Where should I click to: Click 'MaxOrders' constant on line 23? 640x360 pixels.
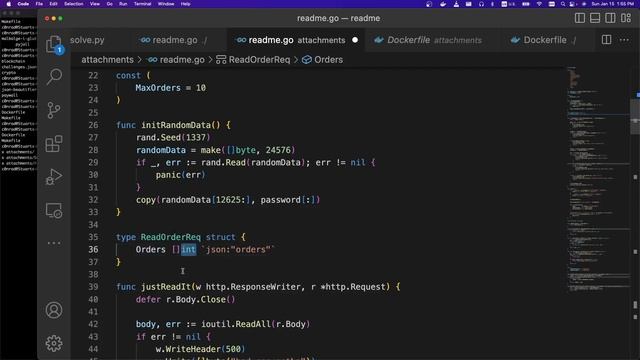coord(158,88)
